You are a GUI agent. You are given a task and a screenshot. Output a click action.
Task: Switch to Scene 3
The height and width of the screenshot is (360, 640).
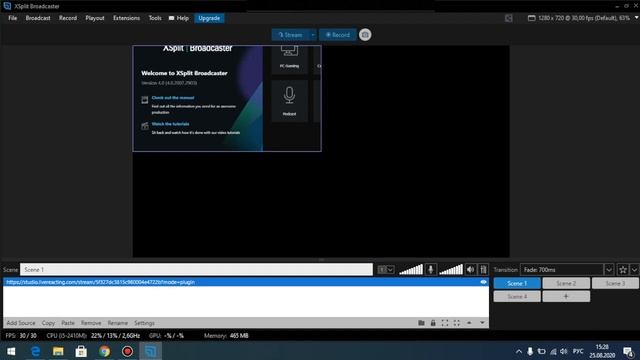[x=615, y=283]
